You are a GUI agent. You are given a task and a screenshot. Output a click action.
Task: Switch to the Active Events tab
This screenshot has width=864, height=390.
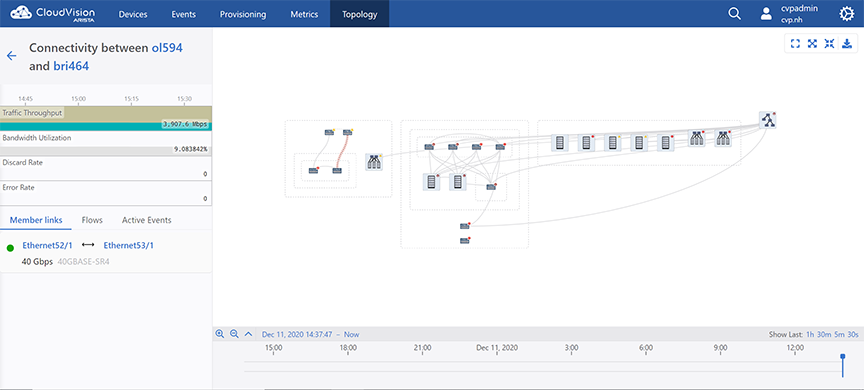point(147,220)
